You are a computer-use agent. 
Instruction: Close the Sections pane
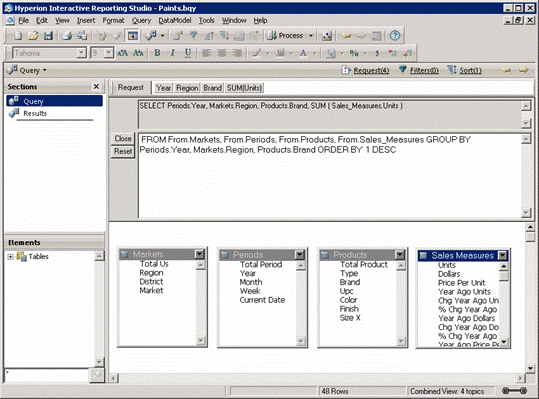97,87
